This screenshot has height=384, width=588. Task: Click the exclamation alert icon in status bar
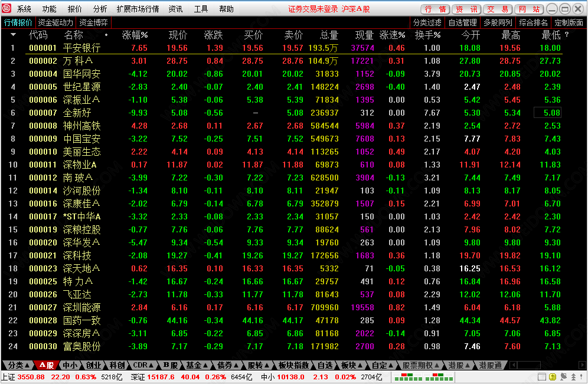583,377
